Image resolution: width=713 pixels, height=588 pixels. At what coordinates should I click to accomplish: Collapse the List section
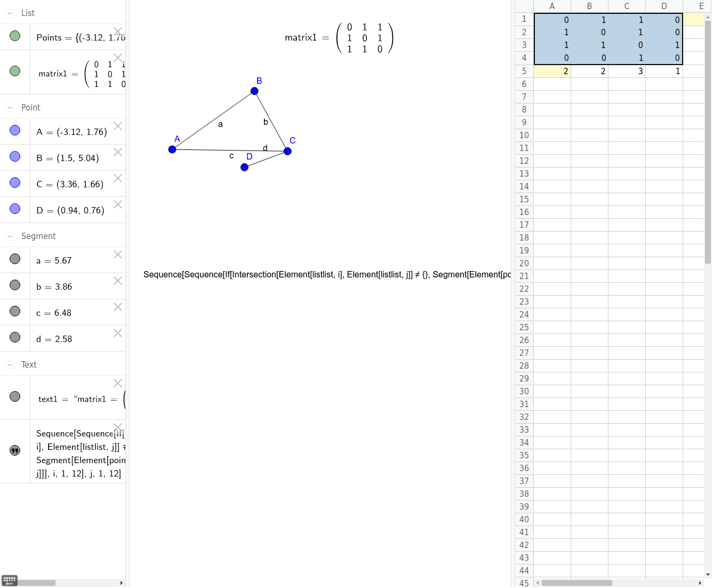point(9,13)
